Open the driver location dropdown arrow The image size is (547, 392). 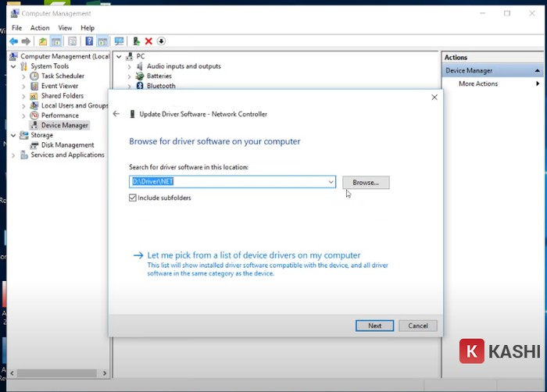point(331,182)
